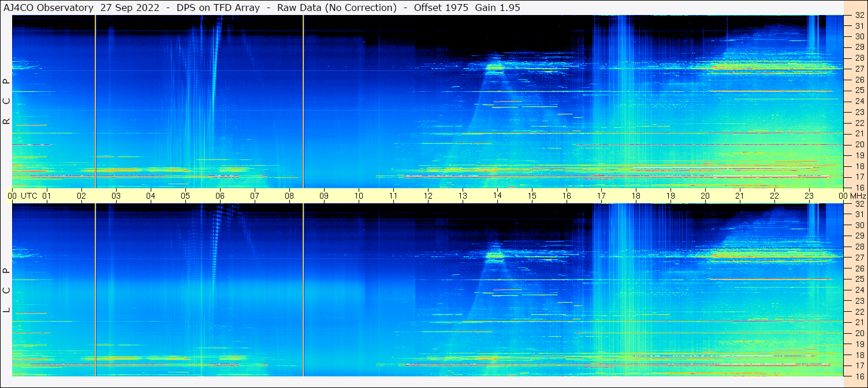Pick the 05 hour tick label

pos(185,196)
